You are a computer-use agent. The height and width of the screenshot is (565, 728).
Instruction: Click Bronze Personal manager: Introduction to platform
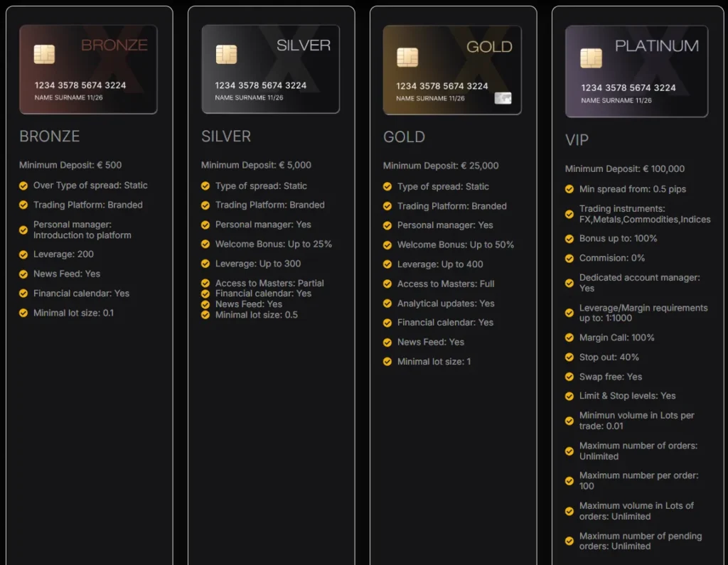point(82,230)
